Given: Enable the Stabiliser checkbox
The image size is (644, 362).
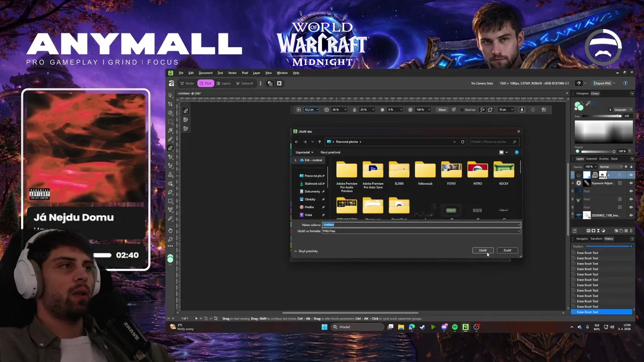Looking at the screenshot, I should click(x=462, y=110).
